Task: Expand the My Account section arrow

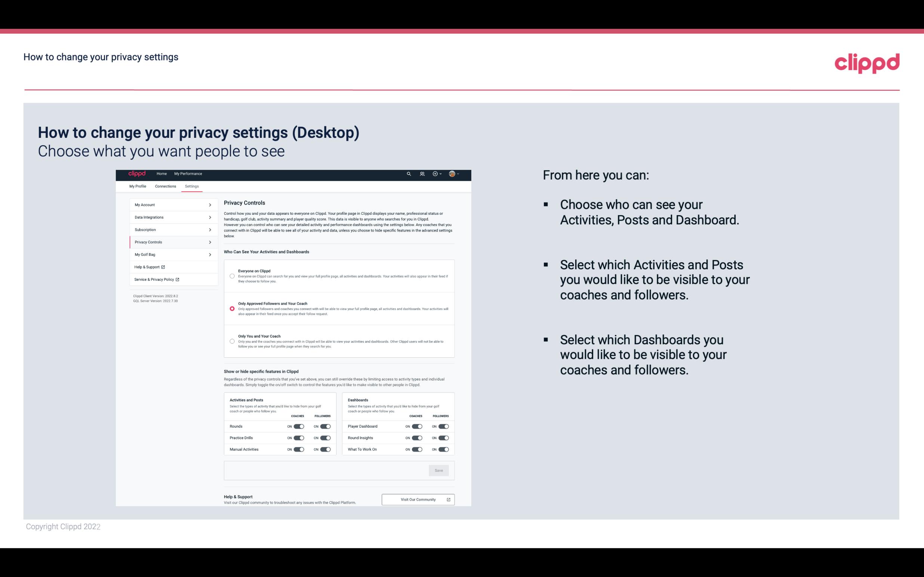Action: pos(210,205)
